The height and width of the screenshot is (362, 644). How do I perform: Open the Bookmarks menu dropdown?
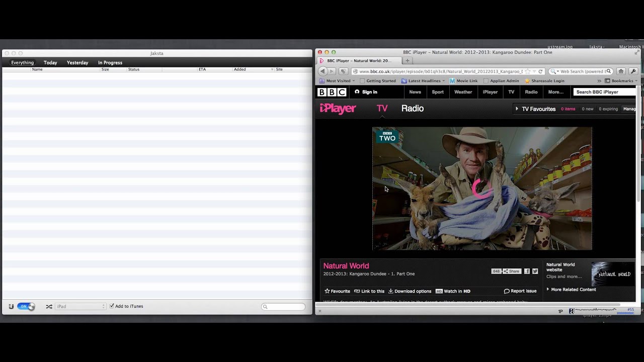point(621,81)
